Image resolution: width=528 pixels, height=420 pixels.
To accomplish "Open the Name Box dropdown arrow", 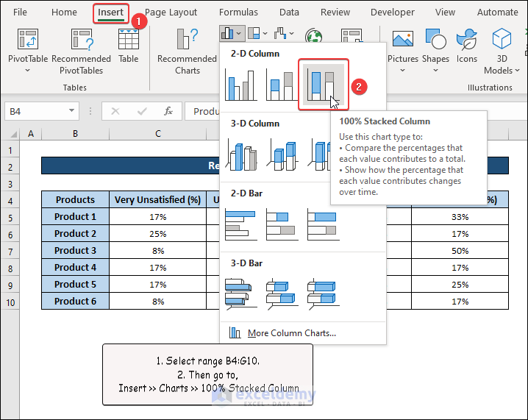I will coord(71,111).
